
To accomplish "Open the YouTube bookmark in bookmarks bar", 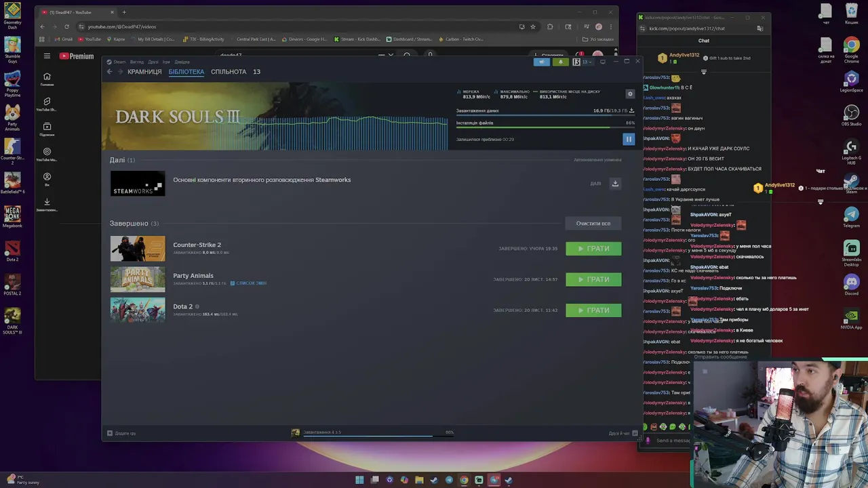I will 90,39.
